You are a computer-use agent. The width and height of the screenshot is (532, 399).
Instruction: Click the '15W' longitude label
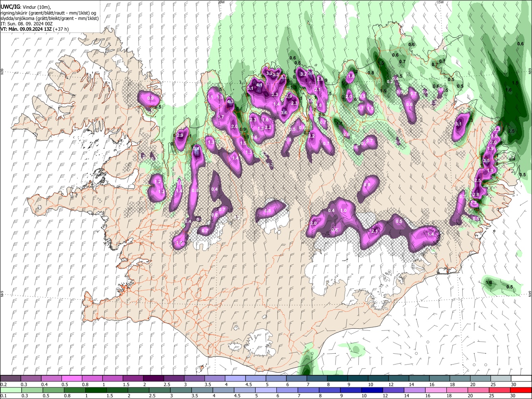(440, 2)
